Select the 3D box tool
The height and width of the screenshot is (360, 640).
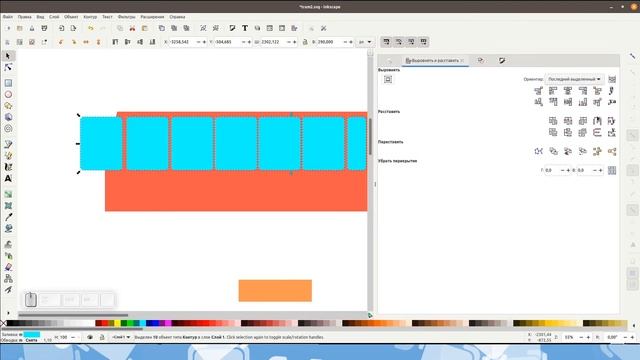[8, 117]
